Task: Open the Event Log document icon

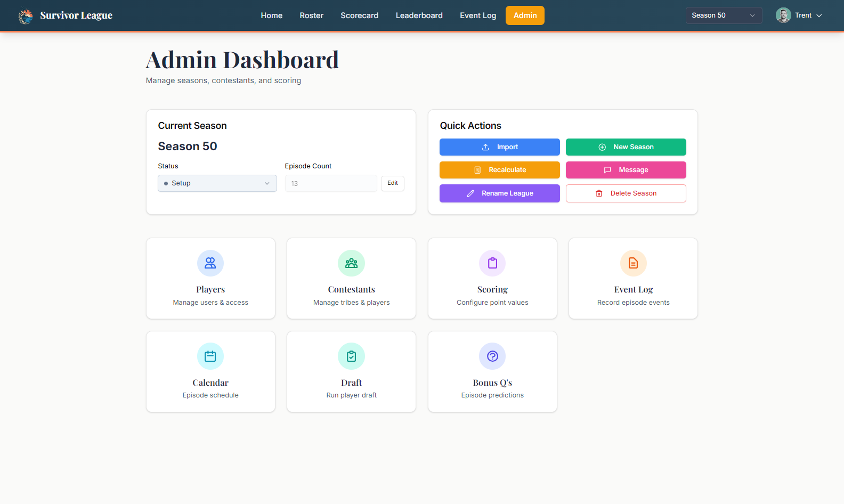Action: pos(633,263)
